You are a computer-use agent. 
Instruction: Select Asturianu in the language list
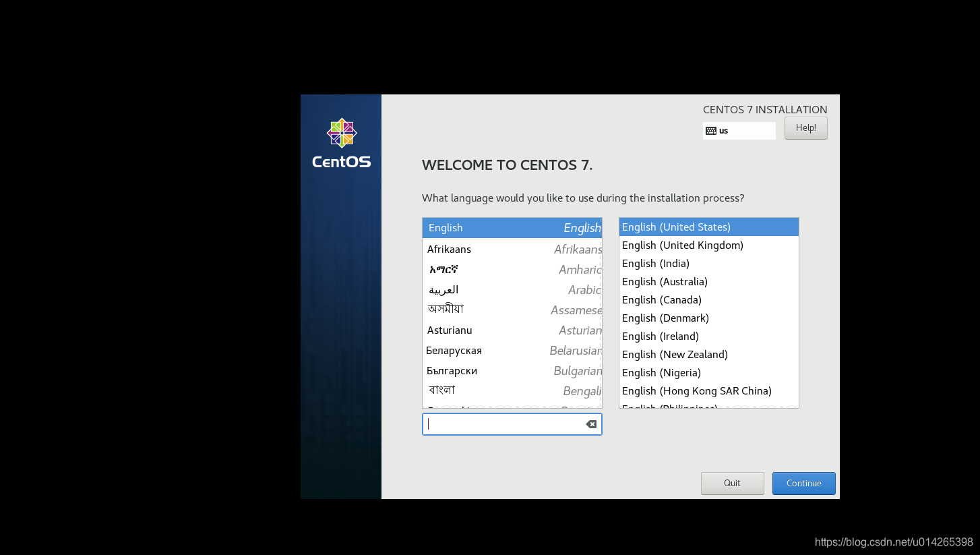(x=512, y=330)
